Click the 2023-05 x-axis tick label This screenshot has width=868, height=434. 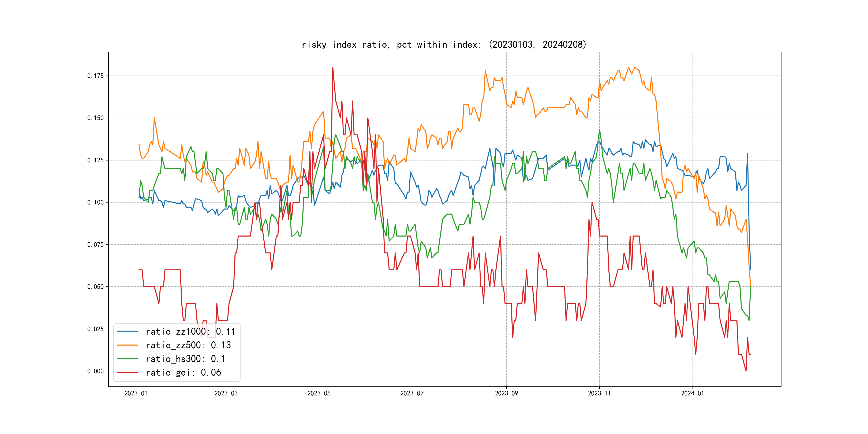click(x=319, y=393)
